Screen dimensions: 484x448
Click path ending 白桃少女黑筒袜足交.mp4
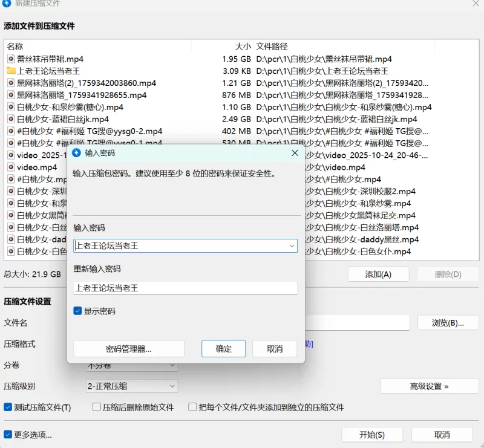360,215
